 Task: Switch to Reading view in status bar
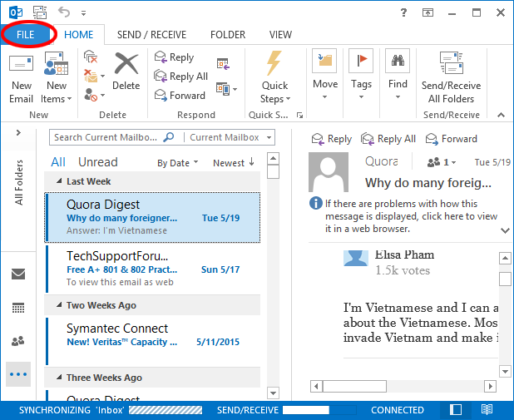point(487,410)
